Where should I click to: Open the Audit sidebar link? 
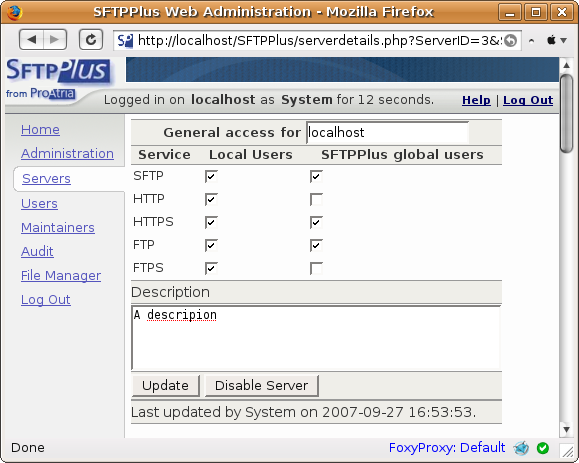coord(37,251)
